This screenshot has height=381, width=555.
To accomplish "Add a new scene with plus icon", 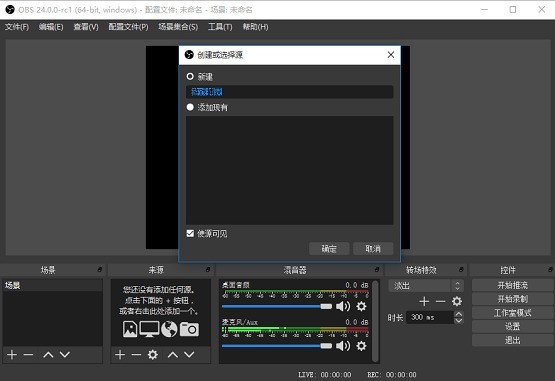I will pyautogui.click(x=12, y=354).
